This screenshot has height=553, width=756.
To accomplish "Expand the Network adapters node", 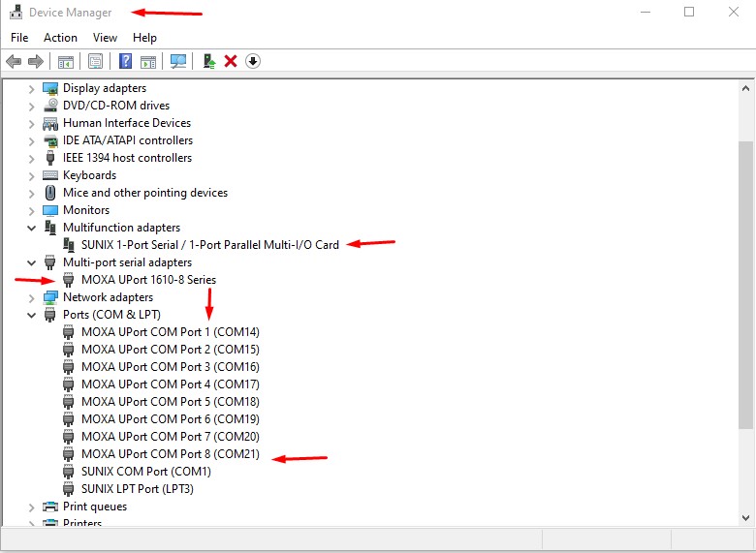I will pos(31,298).
